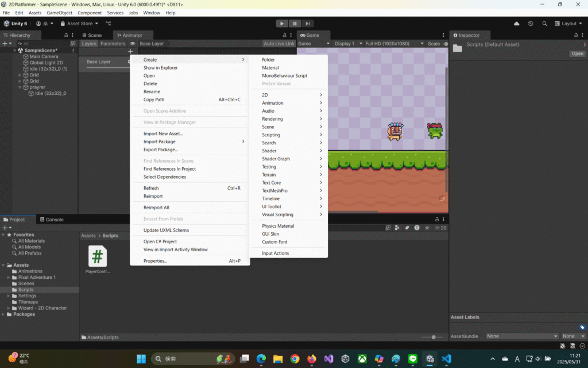Click the Hierarchy search-by-type icon
This screenshot has height=368, width=588.
pos(73,44)
